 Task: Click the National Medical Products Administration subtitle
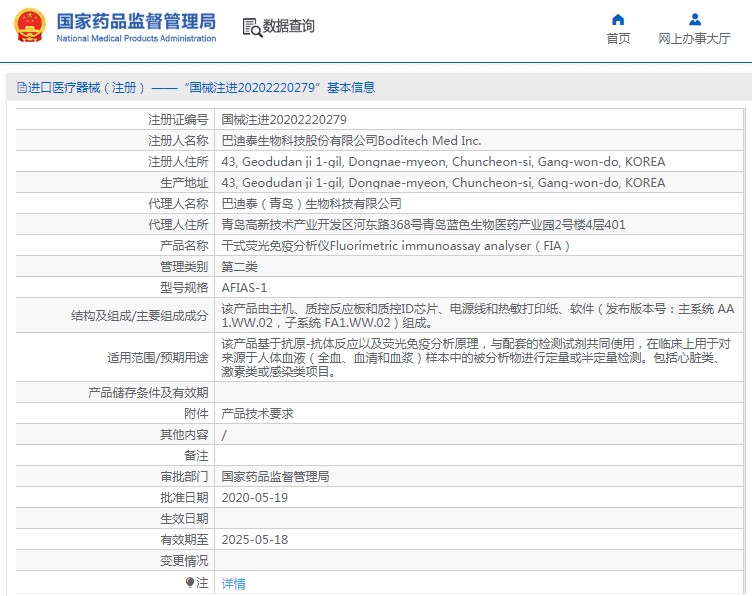[x=136, y=38]
